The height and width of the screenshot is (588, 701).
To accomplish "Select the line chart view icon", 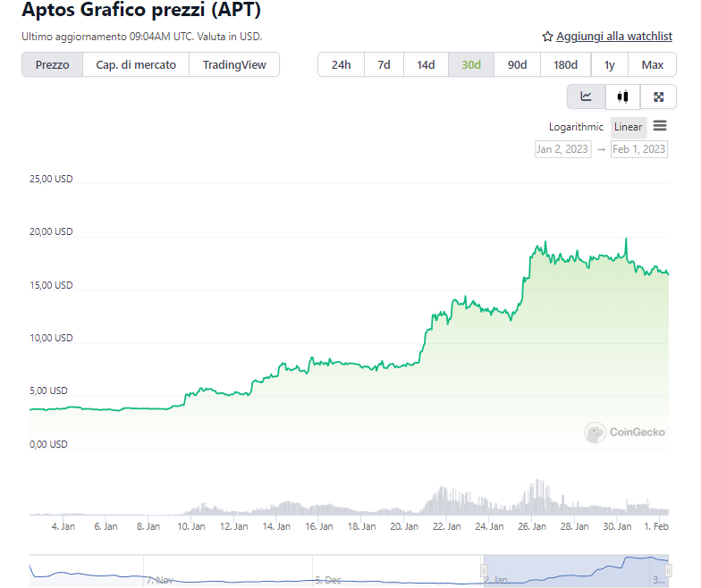I will click(587, 97).
